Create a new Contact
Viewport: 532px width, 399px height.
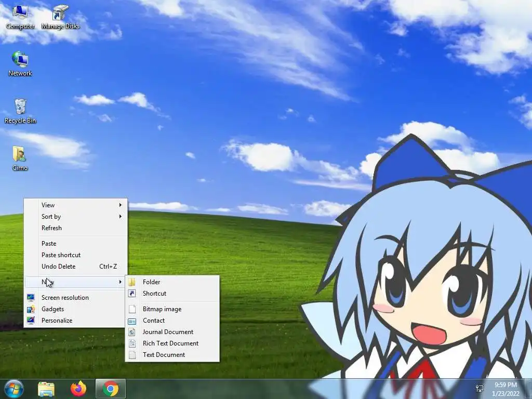tap(172, 321)
